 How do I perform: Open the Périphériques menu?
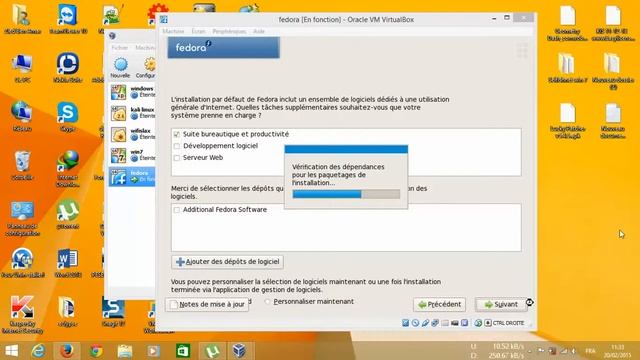(229, 31)
